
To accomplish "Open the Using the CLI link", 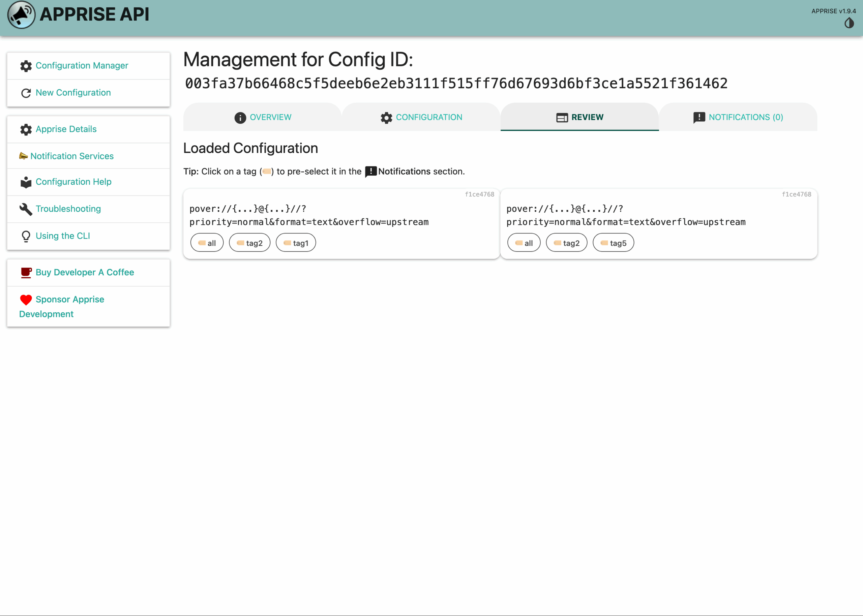I will tap(63, 236).
